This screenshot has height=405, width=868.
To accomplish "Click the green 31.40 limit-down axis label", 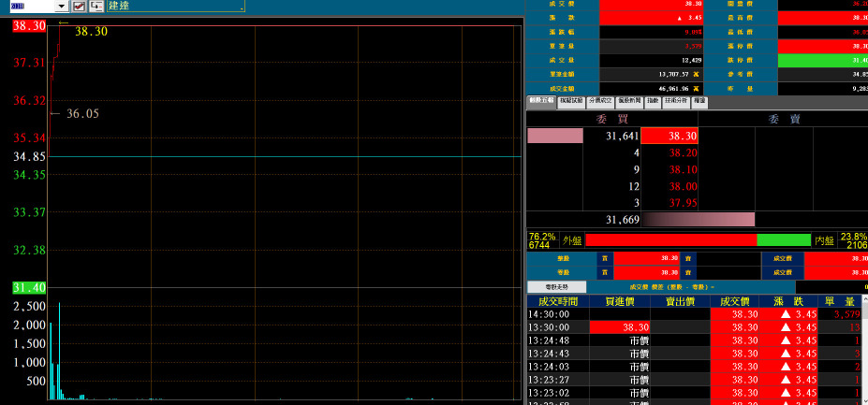I will [29, 287].
